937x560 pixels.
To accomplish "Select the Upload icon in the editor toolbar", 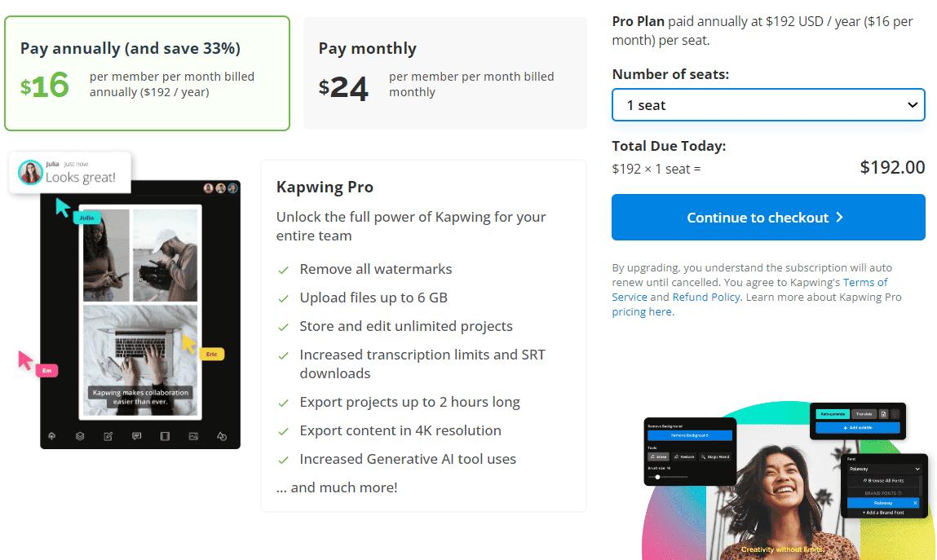I will pos(51,436).
